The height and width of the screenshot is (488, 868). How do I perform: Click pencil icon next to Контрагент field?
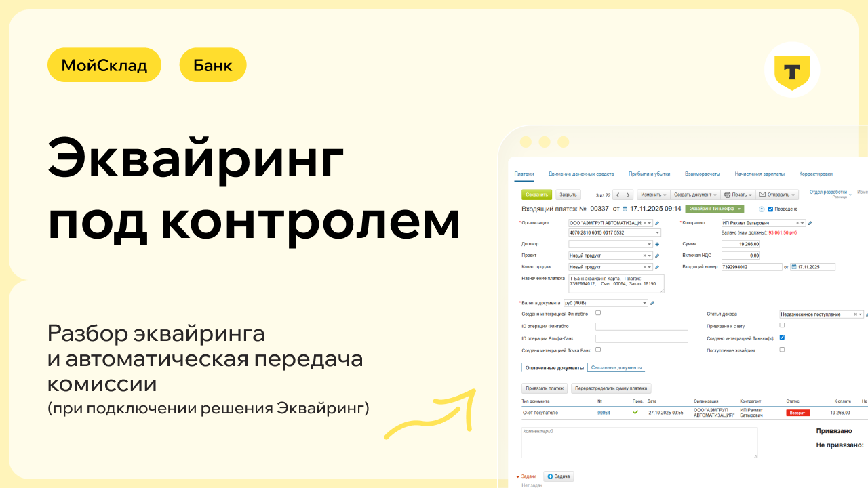[x=810, y=223]
